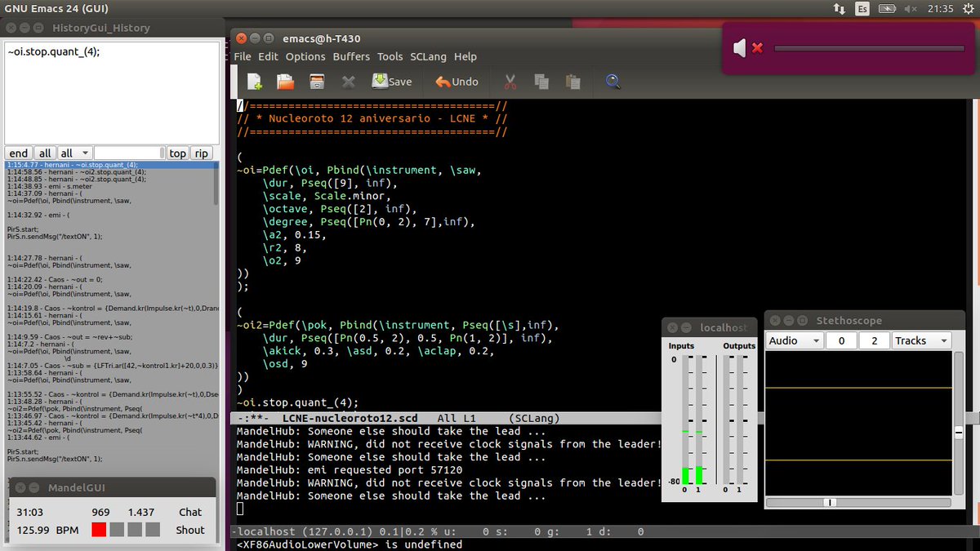
Task: Open the Tools menu
Action: [390, 56]
